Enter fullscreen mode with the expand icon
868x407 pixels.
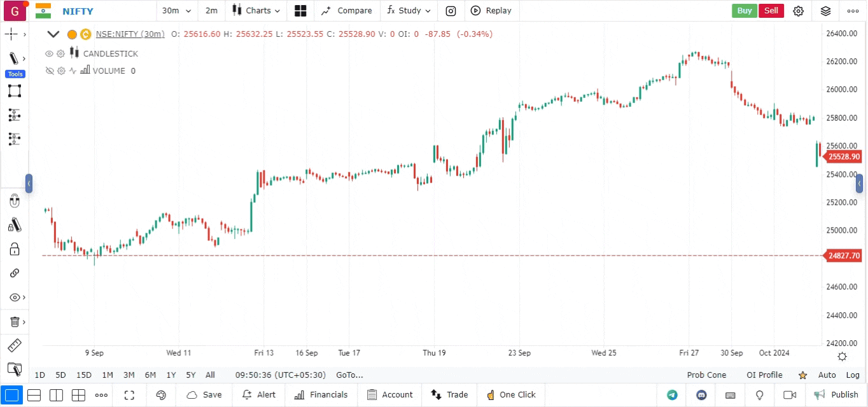tap(129, 395)
